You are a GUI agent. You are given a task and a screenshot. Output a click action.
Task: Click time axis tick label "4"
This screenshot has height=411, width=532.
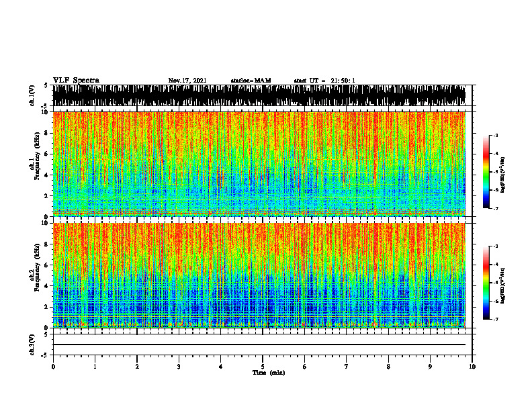coord(221,367)
